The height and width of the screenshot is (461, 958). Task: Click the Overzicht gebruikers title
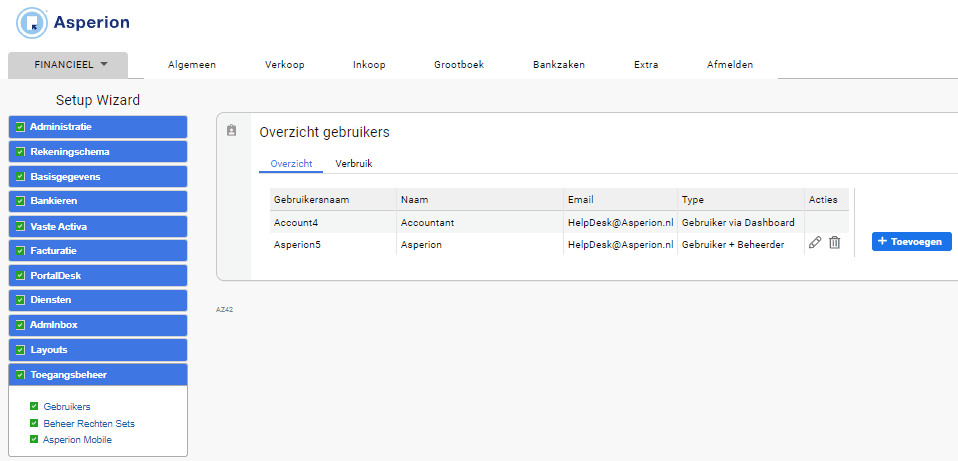tap(324, 132)
